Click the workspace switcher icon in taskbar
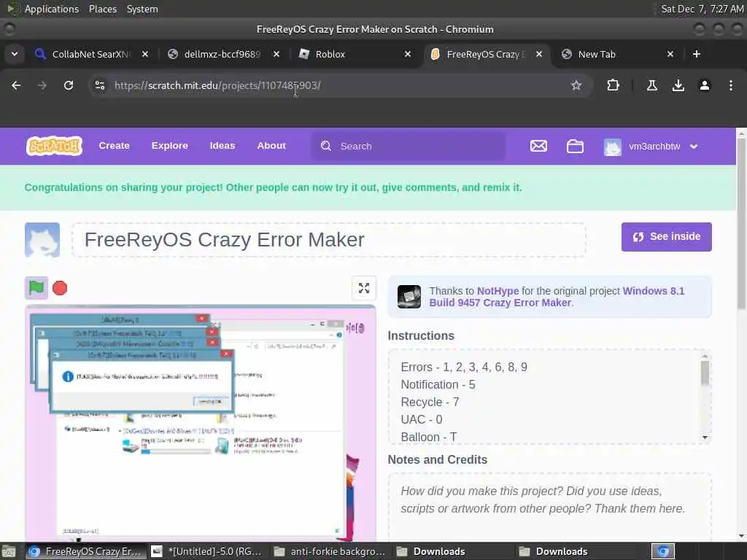747x560 pixels. tap(663, 551)
